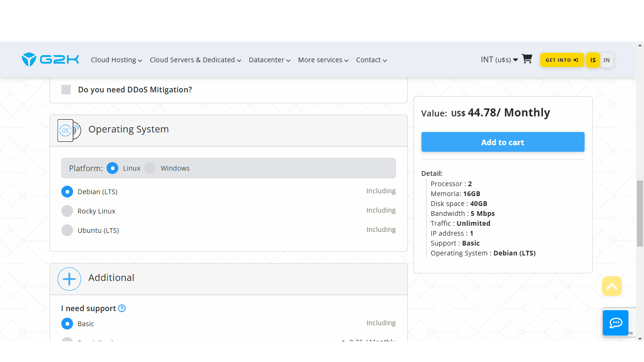
Task: Expand the Cloud Servers & Dedicated menu
Action: click(196, 60)
